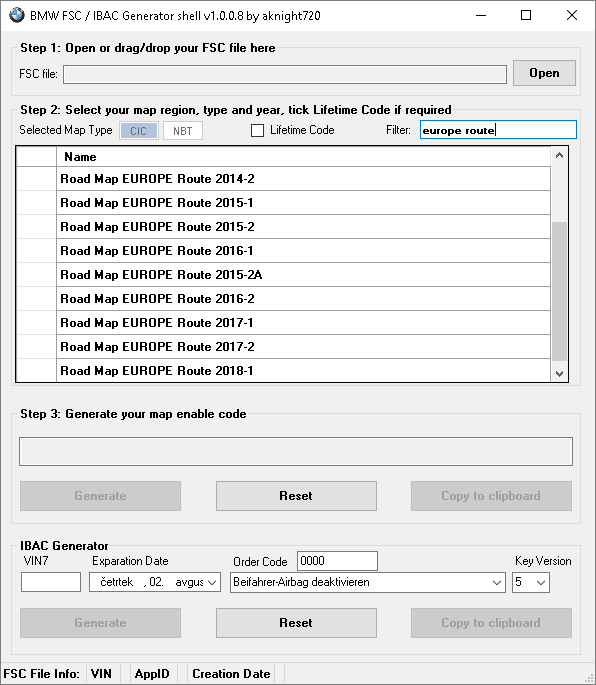
Task: Click Generate under Step 3
Action: pos(100,496)
